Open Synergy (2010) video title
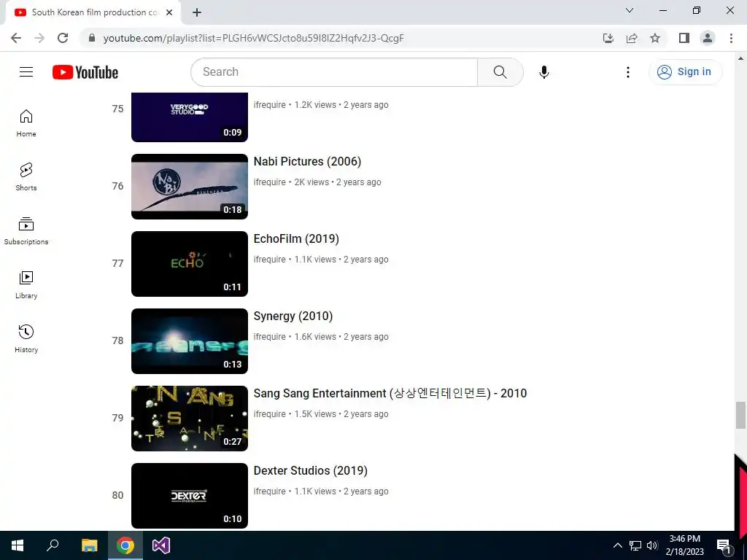The height and width of the screenshot is (560, 747). point(293,316)
